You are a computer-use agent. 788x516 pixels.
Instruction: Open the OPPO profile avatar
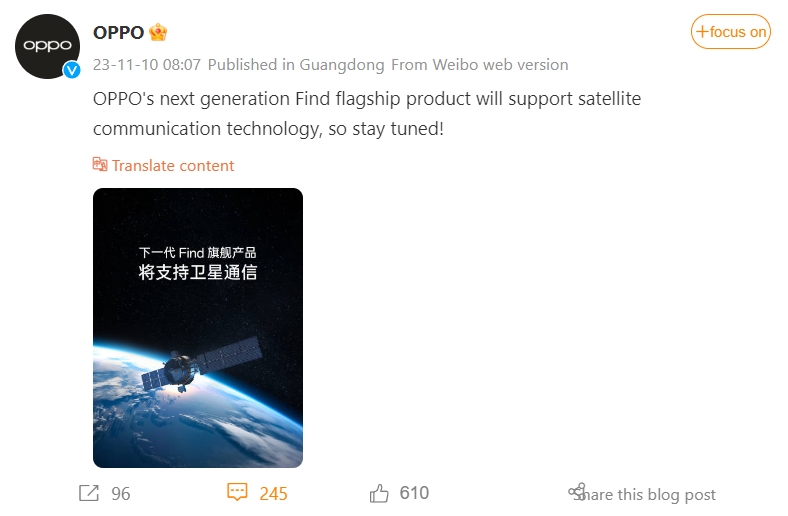click(46, 47)
